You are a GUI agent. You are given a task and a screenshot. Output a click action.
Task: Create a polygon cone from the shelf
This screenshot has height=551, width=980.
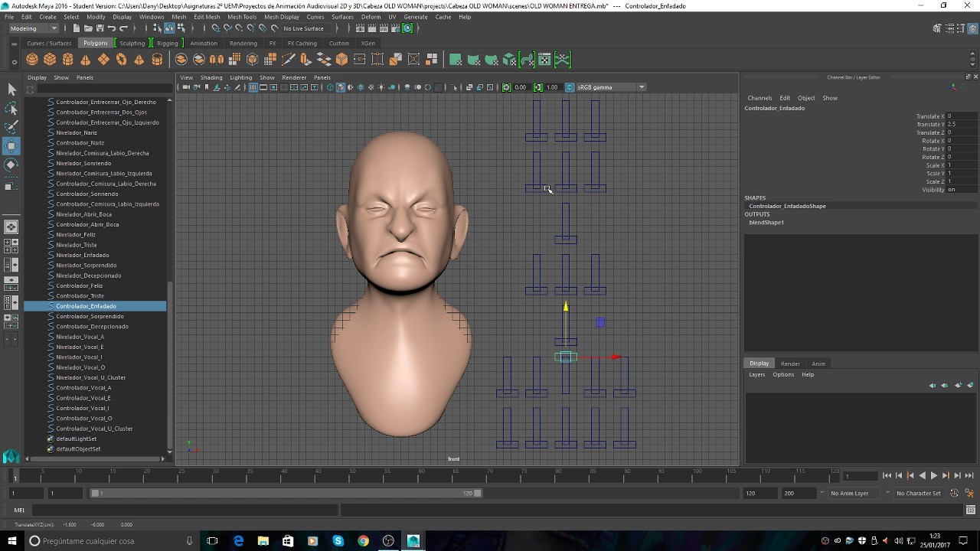[x=84, y=60]
